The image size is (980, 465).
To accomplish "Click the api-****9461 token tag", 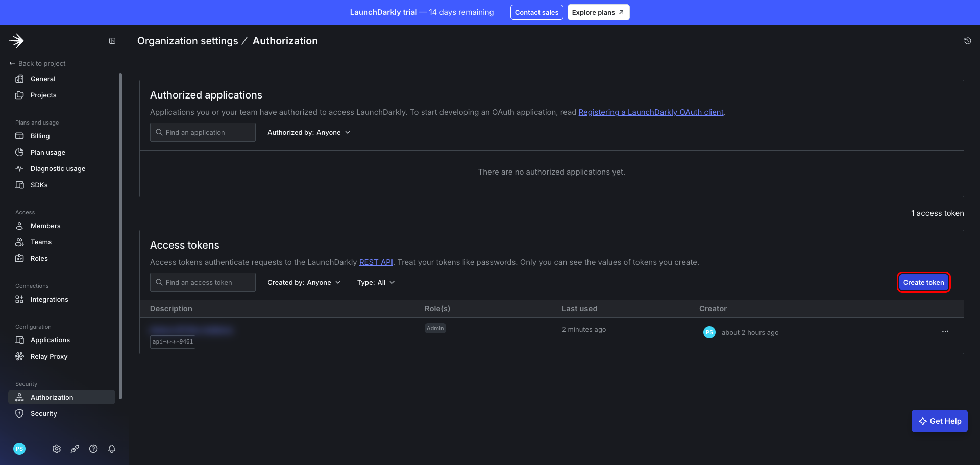I will [x=173, y=342].
